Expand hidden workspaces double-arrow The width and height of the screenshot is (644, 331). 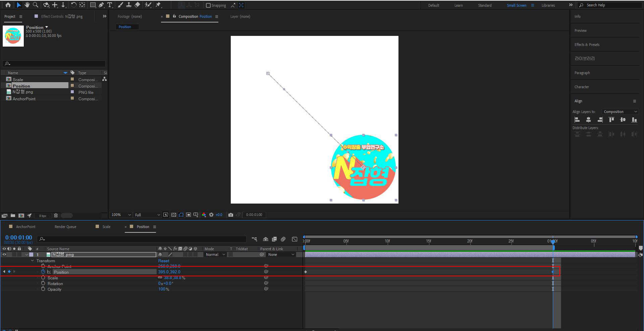(571, 5)
